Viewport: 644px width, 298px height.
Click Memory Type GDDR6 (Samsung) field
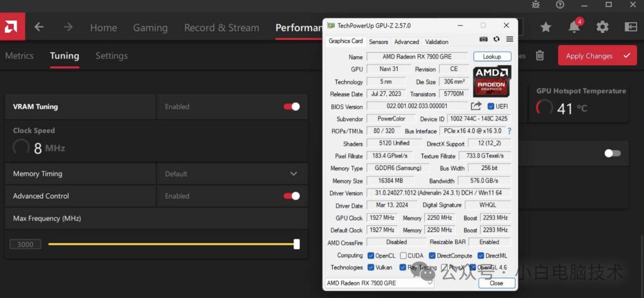(398, 168)
